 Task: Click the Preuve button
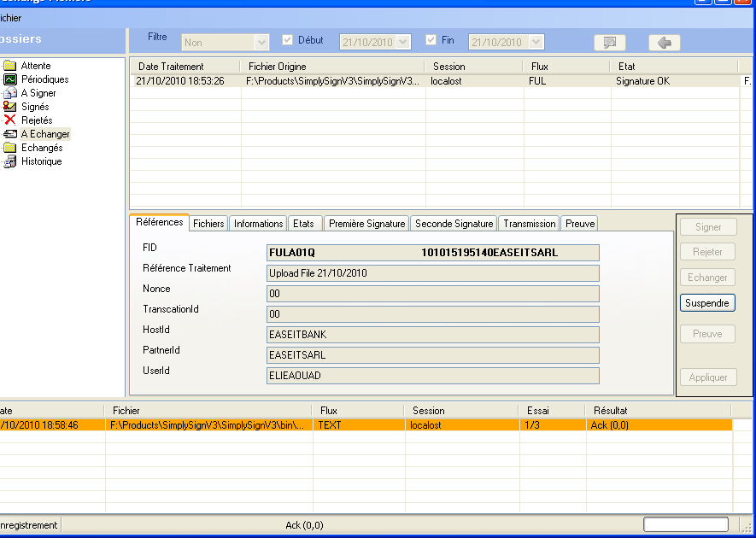(x=708, y=334)
